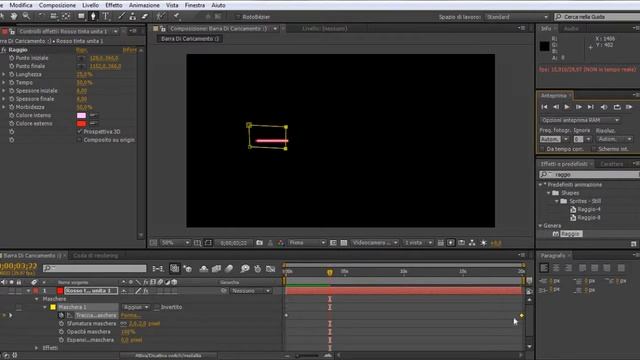
Task: Toggle the RotoBézier checkbox
Action: tap(237, 17)
